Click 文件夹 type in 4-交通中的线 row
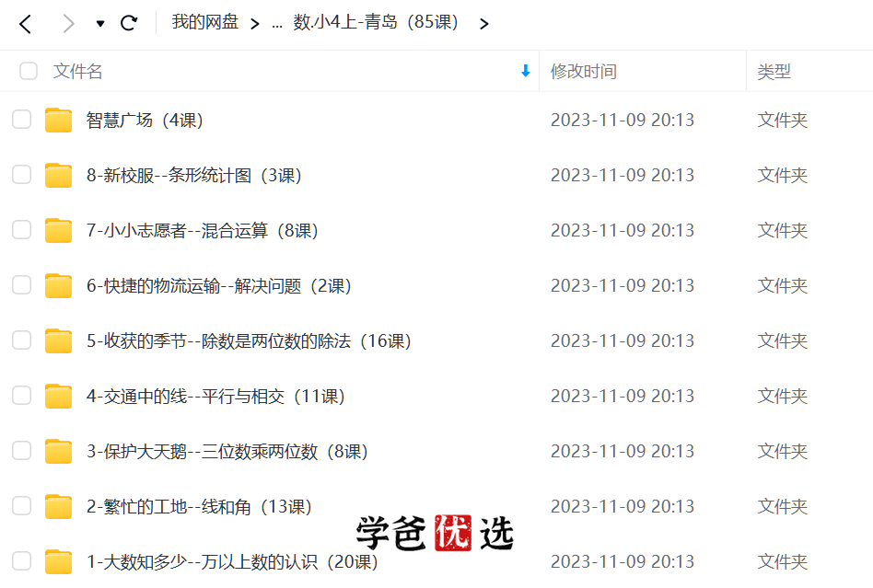 pos(782,396)
